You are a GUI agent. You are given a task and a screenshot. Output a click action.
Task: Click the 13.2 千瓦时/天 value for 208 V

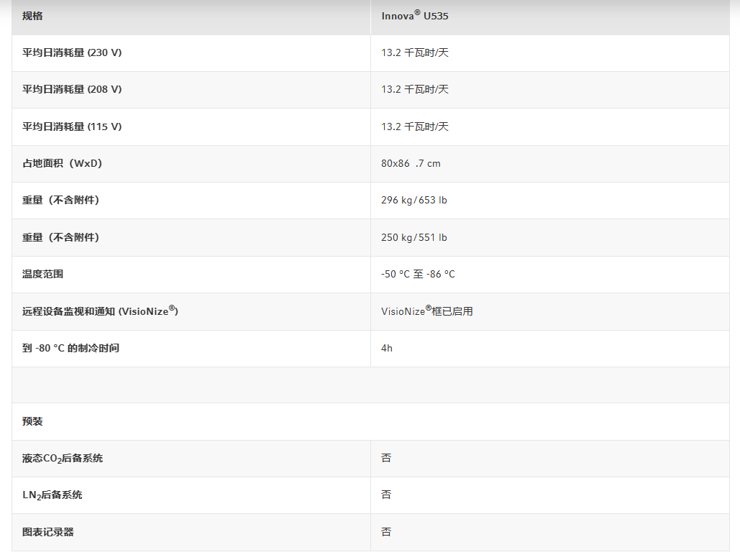pyautogui.click(x=415, y=90)
